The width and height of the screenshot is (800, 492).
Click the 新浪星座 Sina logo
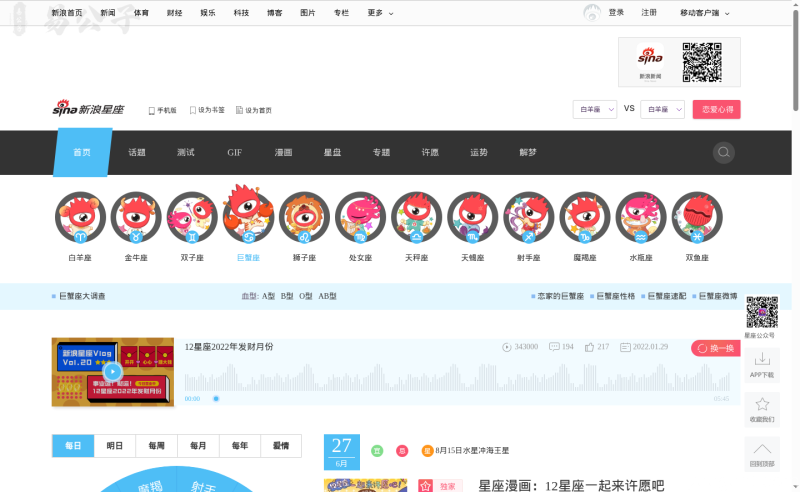click(x=88, y=108)
